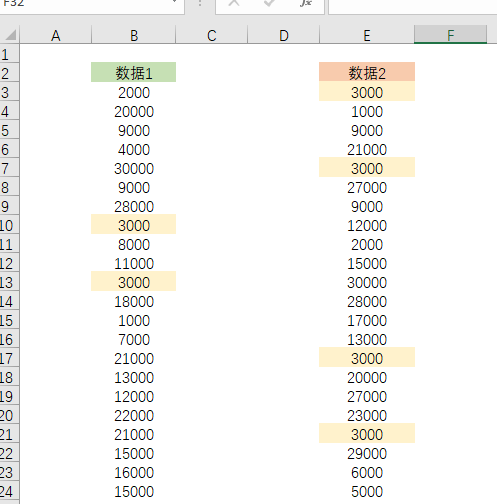497x504 pixels.
Task: Select highlighted cell E7 containing 3000
Action: (367, 168)
